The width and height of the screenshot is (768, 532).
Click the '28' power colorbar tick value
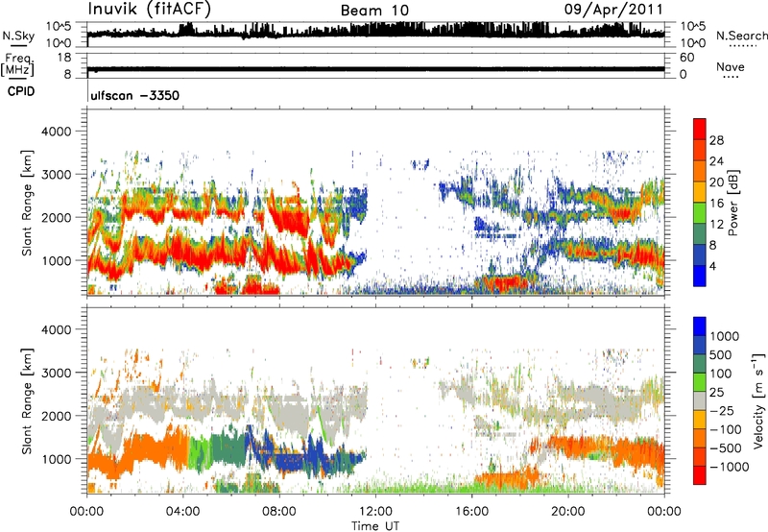[x=716, y=140]
